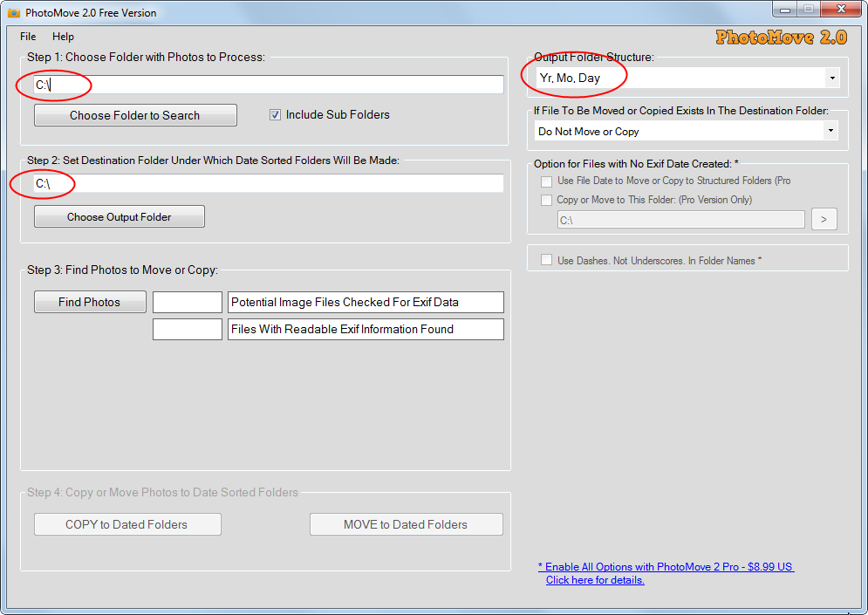Click MOVE to Dated Folders button
This screenshot has width=868, height=615.
[x=407, y=524]
